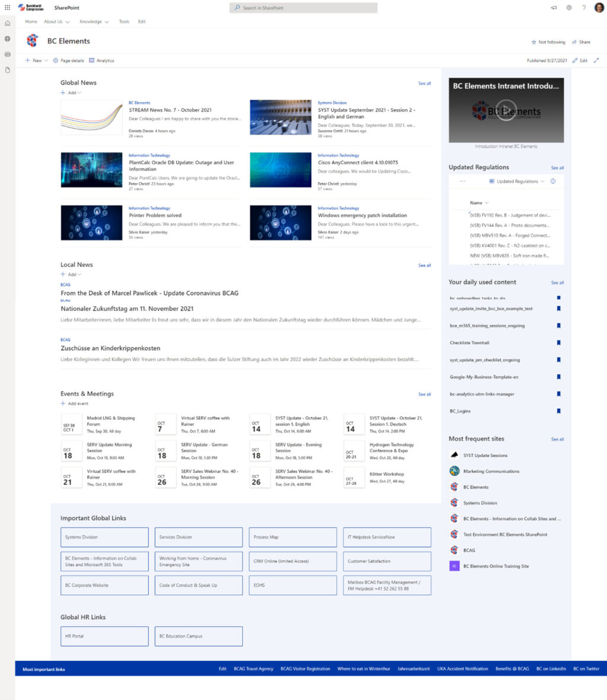Switch to the Tools navigation item
Screen dimensions: 607x700
[124, 21]
